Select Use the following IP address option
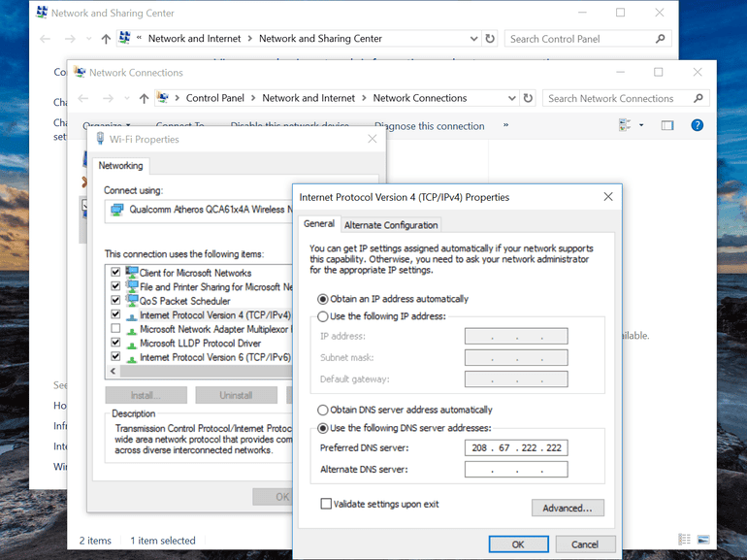 tap(323, 316)
